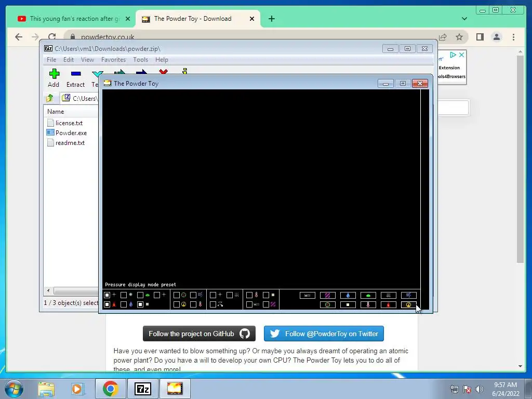Open the 7-Zip Help menu
Screen dimensions: 532x399
click(x=162, y=60)
